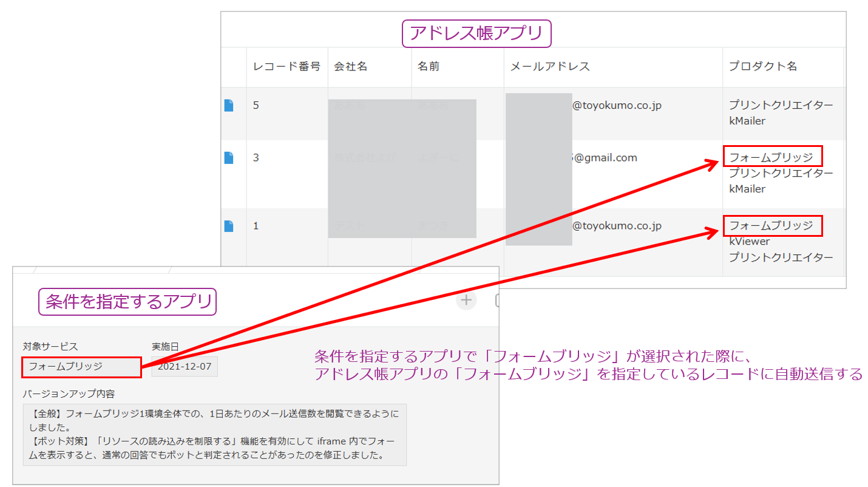Viewport: 868px width, 487px height.
Task: Click the highlighted フォームブリッジ in record 3
Action: point(772,157)
